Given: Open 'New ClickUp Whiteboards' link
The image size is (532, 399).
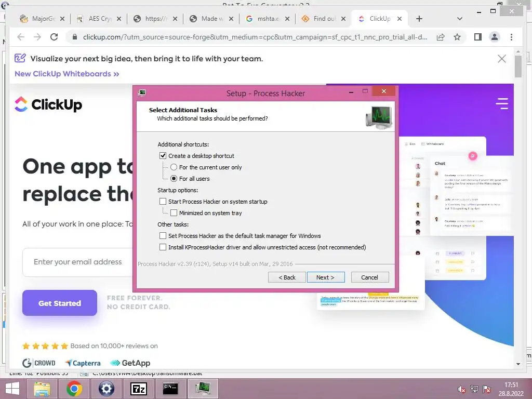Looking at the screenshot, I should click(x=67, y=74).
